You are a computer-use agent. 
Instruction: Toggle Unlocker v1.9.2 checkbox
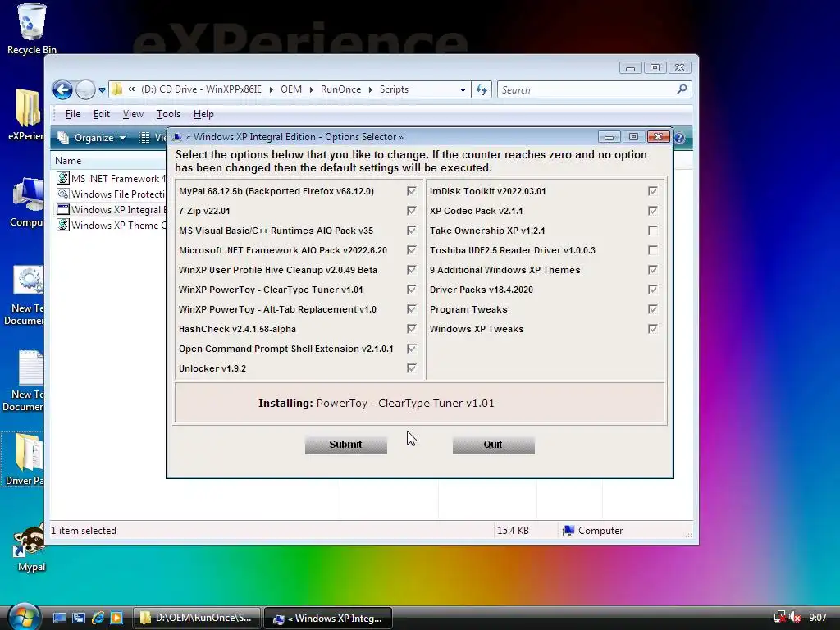pyautogui.click(x=412, y=368)
